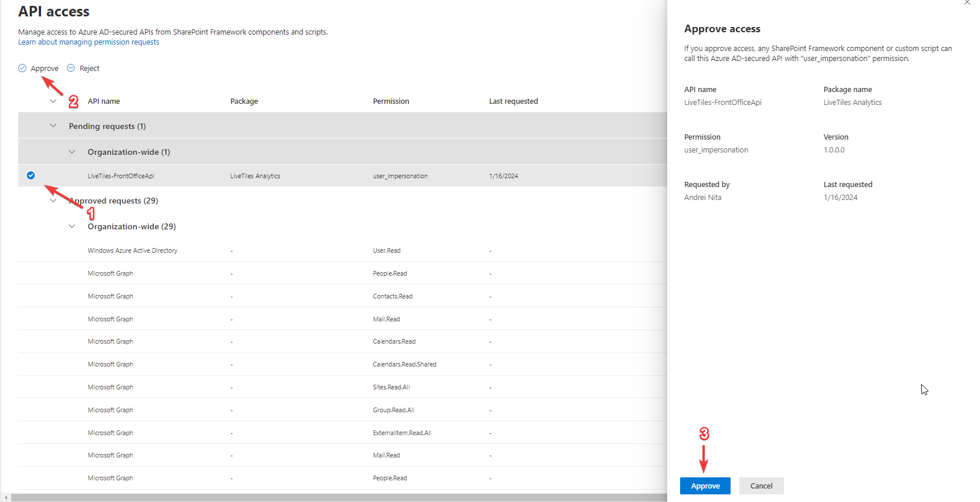Click the 1/16/2024 date in pending row
Viewport: 980px width, 502px height.
(x=503, y=176)
